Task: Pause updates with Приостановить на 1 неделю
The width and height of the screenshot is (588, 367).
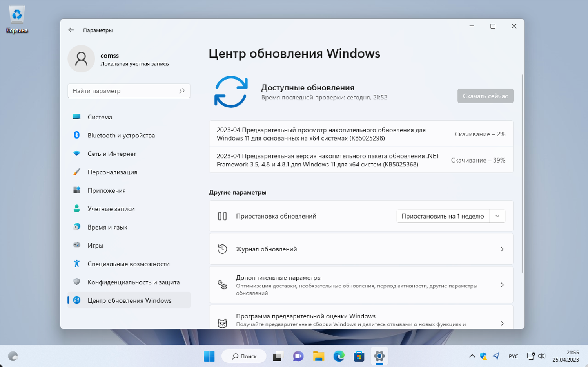Action: pos(443,216)
